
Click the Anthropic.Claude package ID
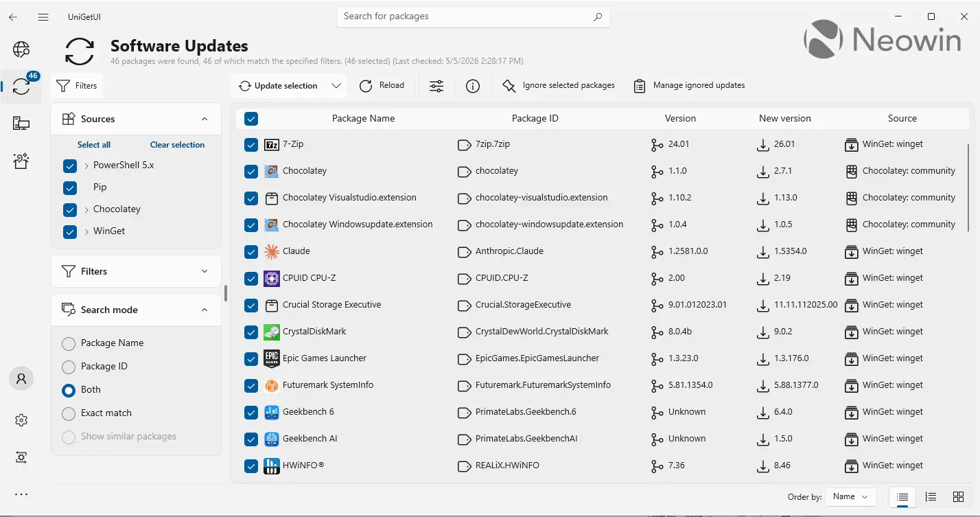pos(509,251)
